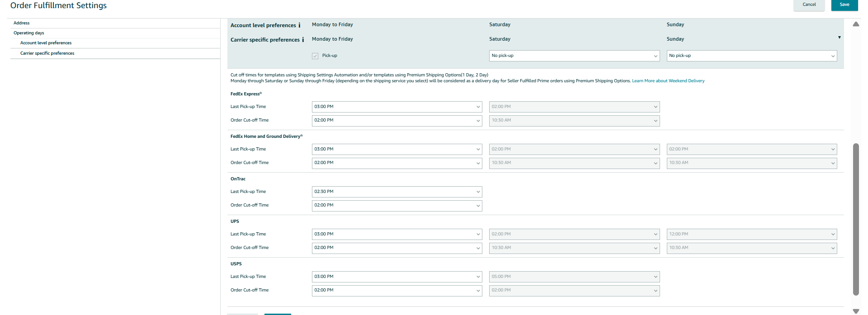Open UPS weekday Order Cut-off Time dropdown
Viewport: 868px width, 315px height.
397,248
